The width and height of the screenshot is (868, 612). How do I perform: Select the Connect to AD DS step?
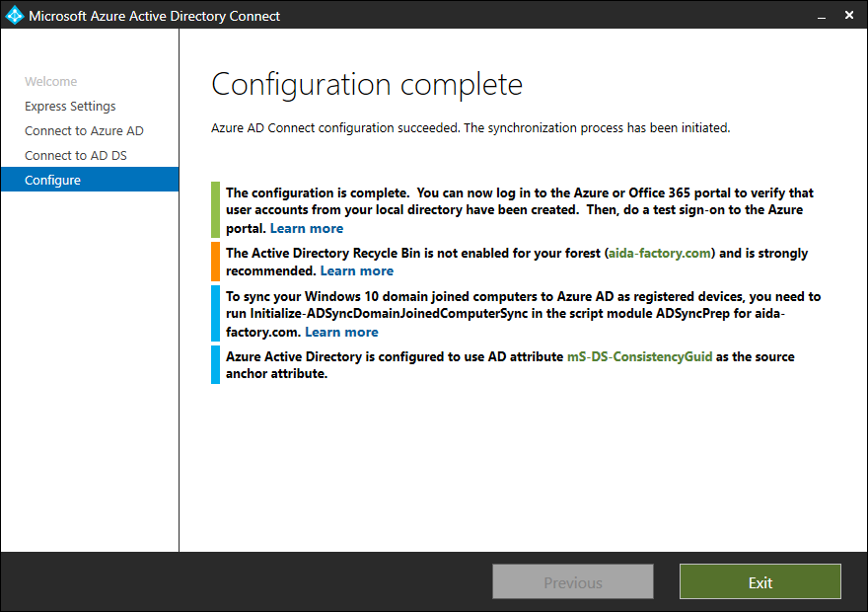pyautogui.click(x=79, y=155)
